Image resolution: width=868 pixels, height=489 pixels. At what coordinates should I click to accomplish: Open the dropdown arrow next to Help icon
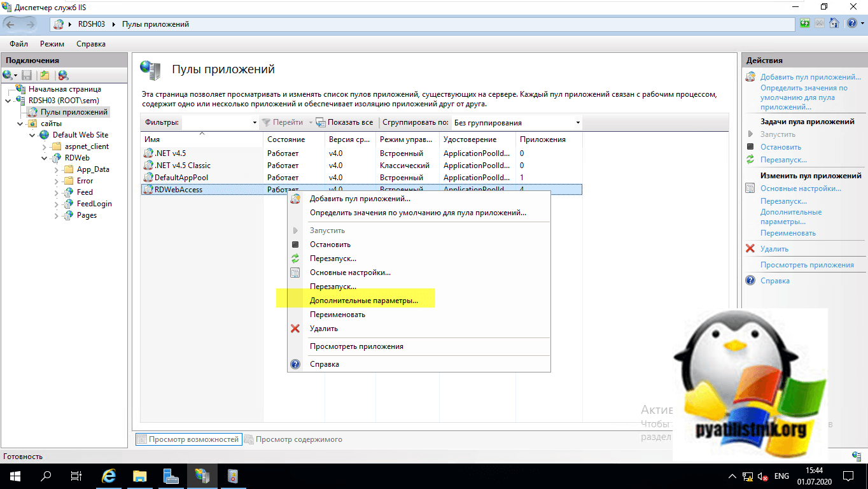click(x=862, y=24)
